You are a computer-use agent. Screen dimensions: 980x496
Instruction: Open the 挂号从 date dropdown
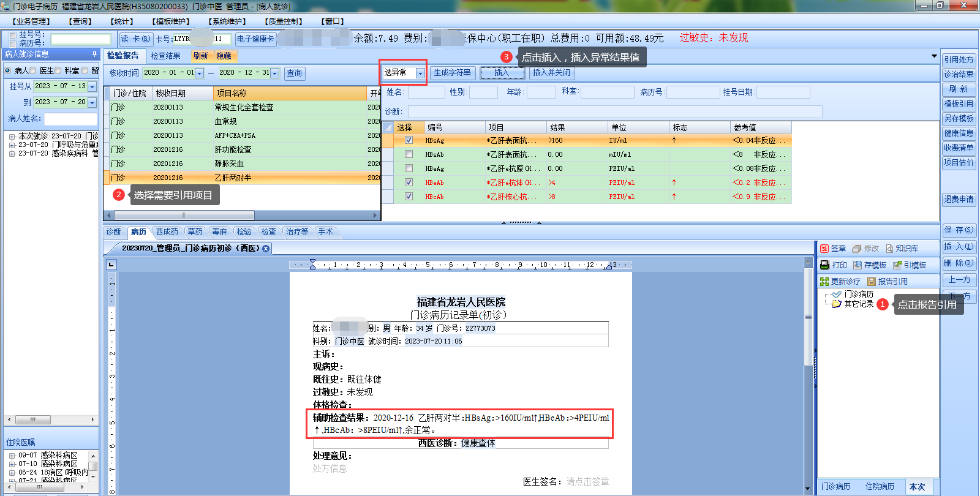pos(92,87)
